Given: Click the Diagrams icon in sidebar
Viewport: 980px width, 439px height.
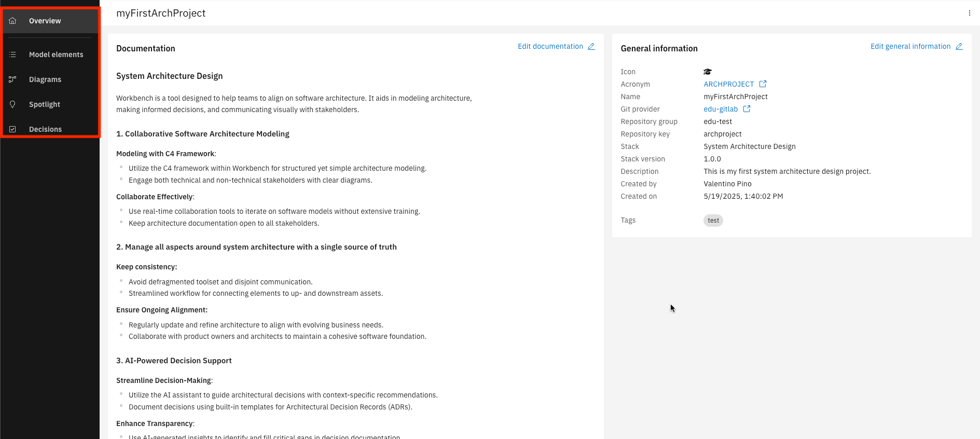Looking at the screenshot, I should coord(12,79).
